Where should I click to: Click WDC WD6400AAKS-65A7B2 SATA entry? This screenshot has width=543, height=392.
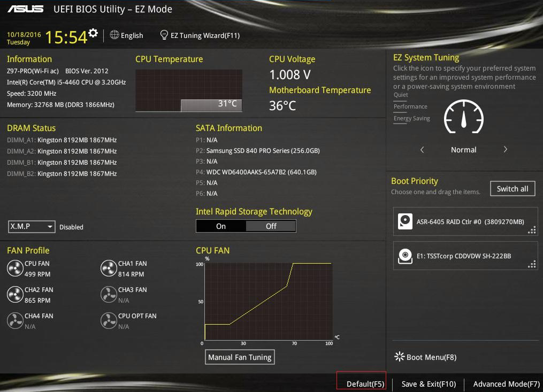coord(256,172)
